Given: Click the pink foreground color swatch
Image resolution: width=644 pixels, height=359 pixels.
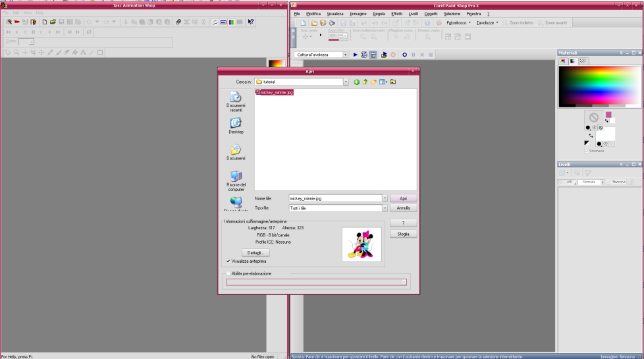Looking at the screenshot, I should [x=608, y=115].
